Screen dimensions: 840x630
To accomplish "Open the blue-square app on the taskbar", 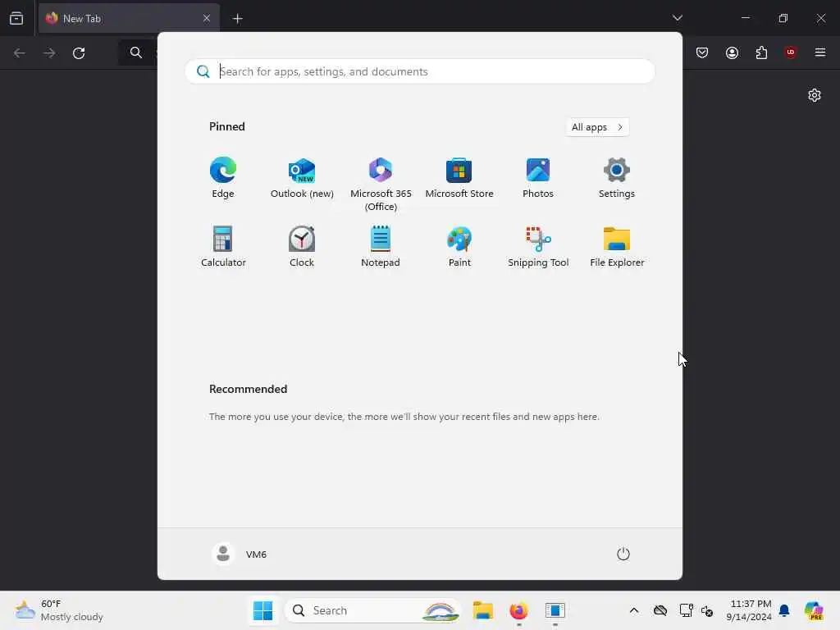I will 555,610.
